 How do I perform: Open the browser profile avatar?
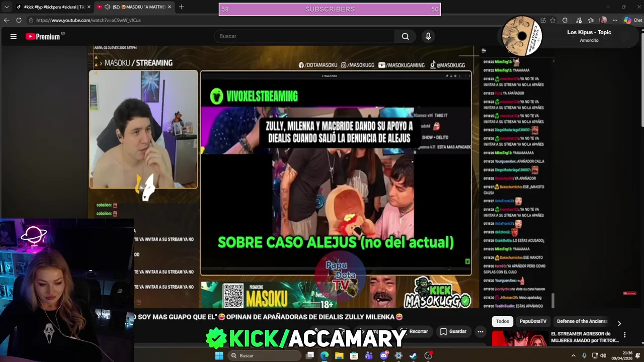click(x=603, y=20)
